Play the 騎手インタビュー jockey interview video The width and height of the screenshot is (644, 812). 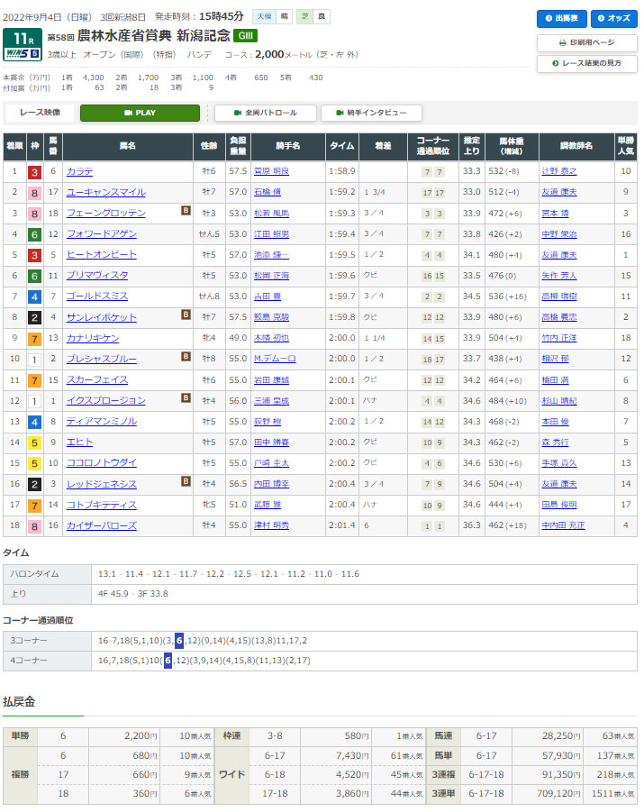click(370, 113)
